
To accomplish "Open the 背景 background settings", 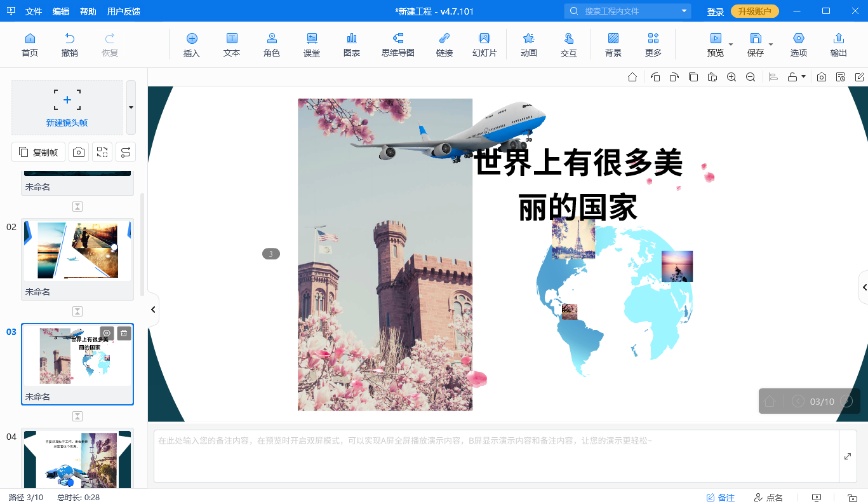I will pos(613,45).
